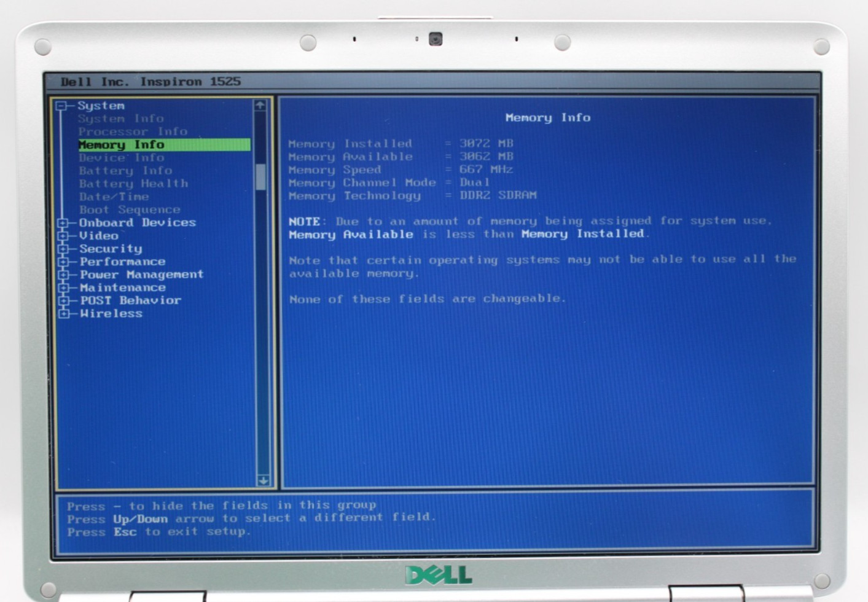The image size is (868, 602).
Task: Open Battery Health entry
Action: pos(133,184)
